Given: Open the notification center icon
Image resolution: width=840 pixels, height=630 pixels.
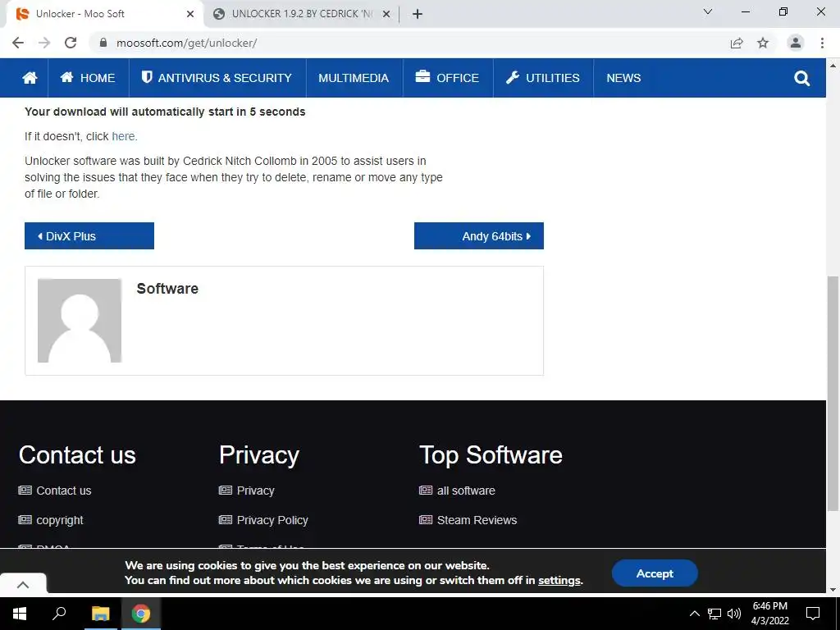Looking at the screenshot, I should 813,614.
